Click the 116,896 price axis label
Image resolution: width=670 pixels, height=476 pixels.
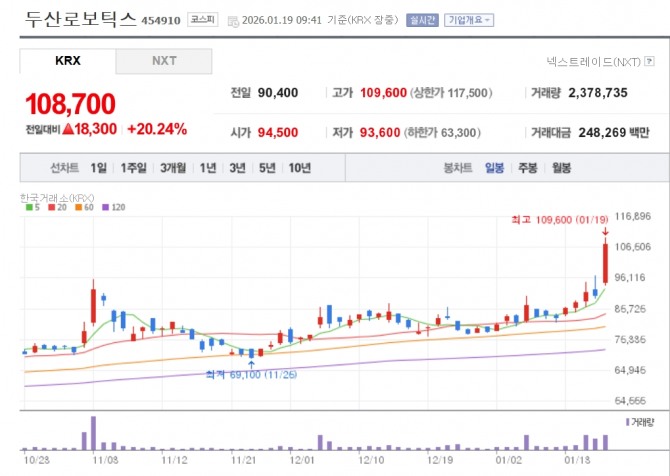(x=632, y=216)
